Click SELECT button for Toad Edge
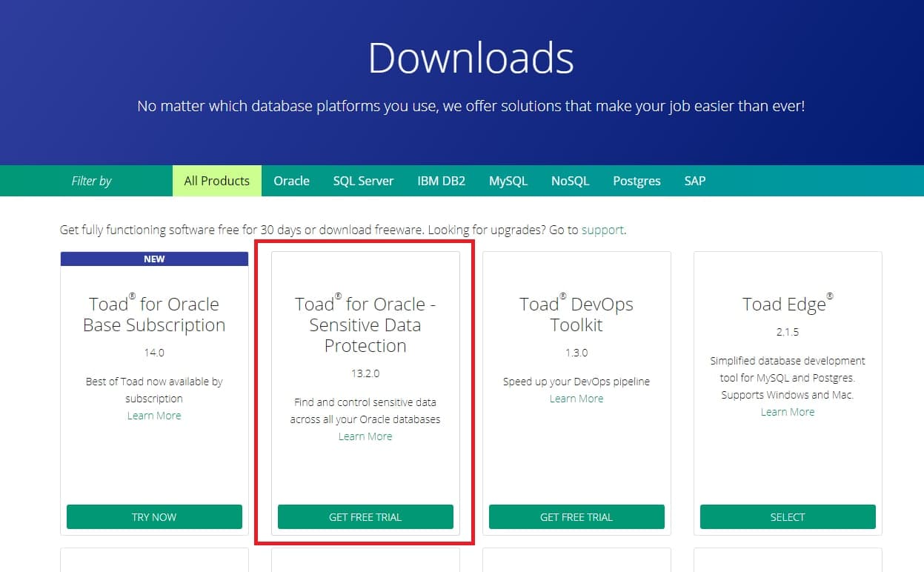 [x=788, y=517]
